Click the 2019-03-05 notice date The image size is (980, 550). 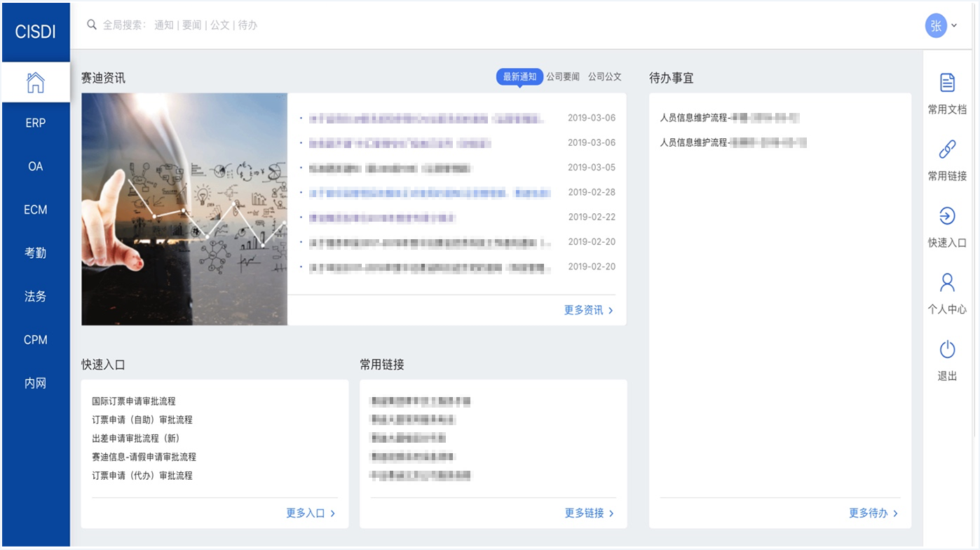pyautogui.click(x=592, y=168)
